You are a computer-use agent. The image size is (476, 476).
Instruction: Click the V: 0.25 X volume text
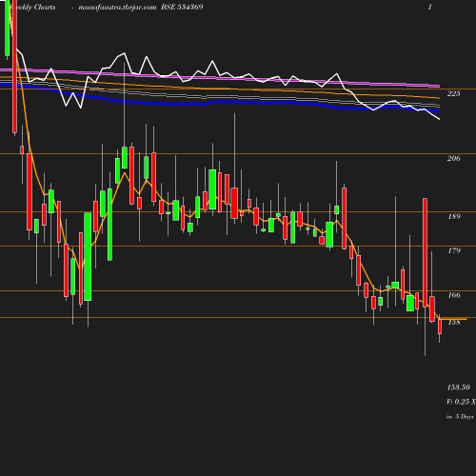pos(461,402)
